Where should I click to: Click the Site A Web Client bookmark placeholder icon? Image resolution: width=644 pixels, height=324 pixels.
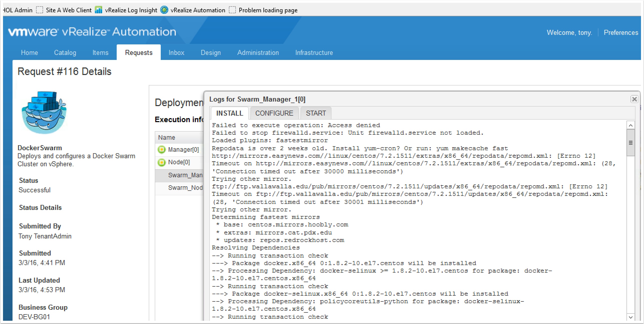pyautogui.click(x=40, y=10)
